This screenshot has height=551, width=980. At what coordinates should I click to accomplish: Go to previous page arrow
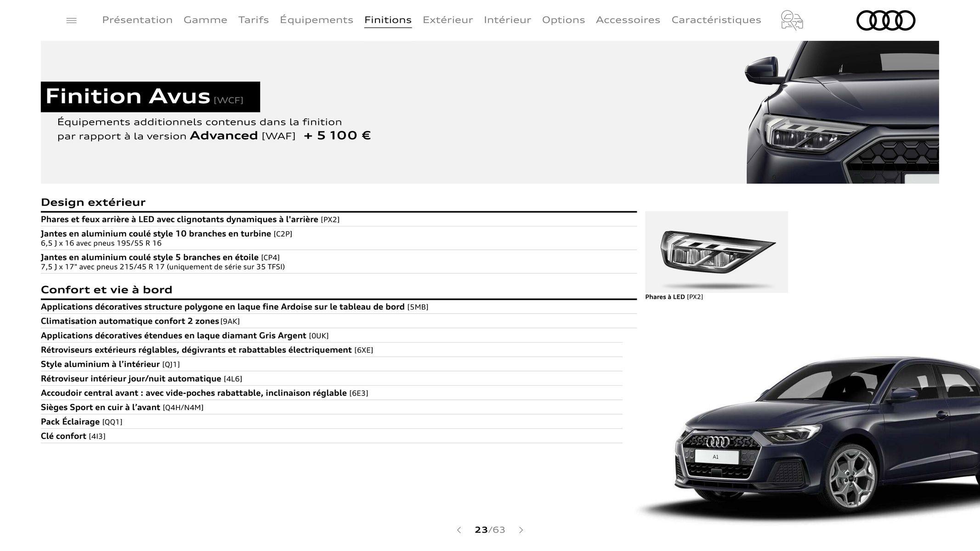tap(459, 530)
